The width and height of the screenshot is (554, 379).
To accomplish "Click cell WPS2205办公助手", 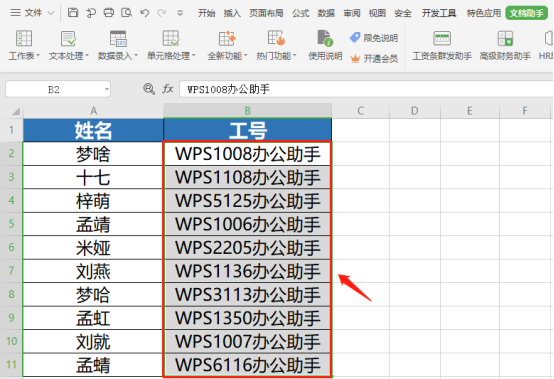I will pos(247,247).
